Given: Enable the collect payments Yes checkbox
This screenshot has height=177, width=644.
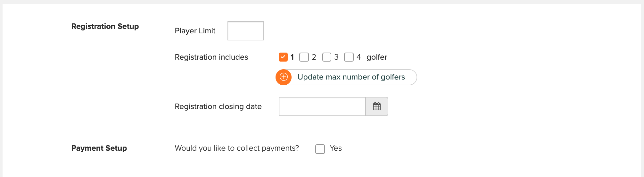Looking at the screenshot, I should 320,149.
